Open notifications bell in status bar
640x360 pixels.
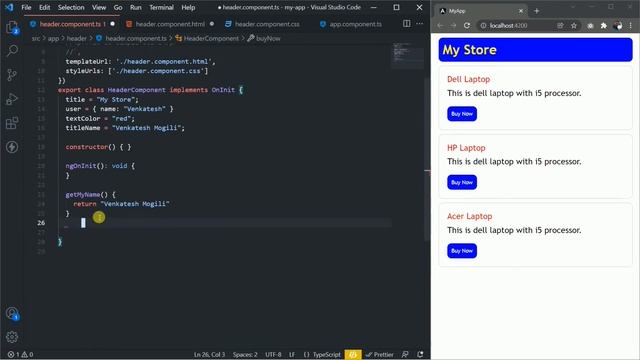tap(420, 354)
